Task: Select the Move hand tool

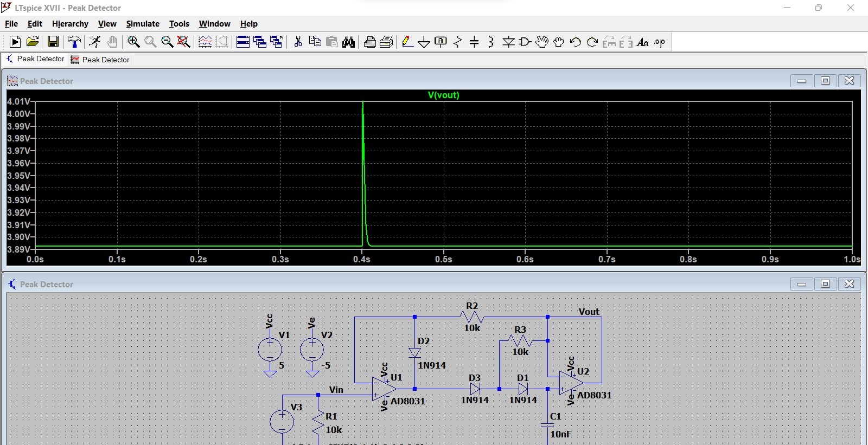Action: click(542, 42)
